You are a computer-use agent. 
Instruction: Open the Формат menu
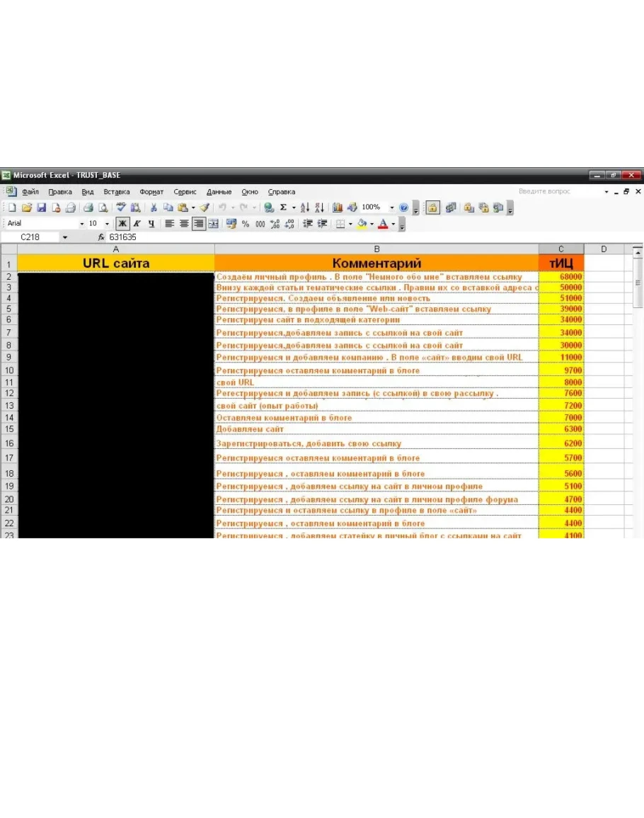point(151,192)
